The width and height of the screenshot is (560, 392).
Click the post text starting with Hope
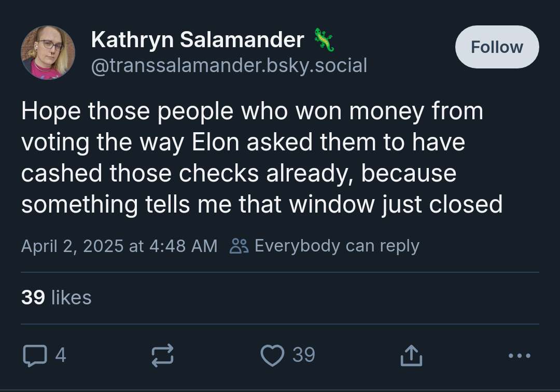click(262, 158)
